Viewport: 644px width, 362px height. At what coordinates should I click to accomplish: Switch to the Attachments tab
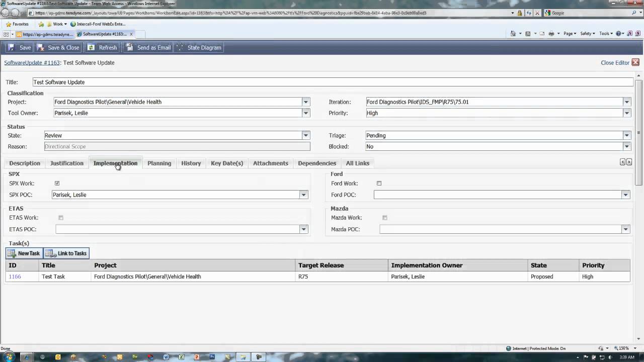[x=271, y=163]
